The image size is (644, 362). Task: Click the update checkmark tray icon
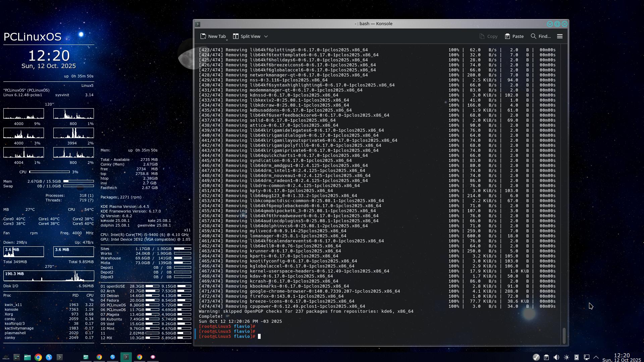pos(536,357)
